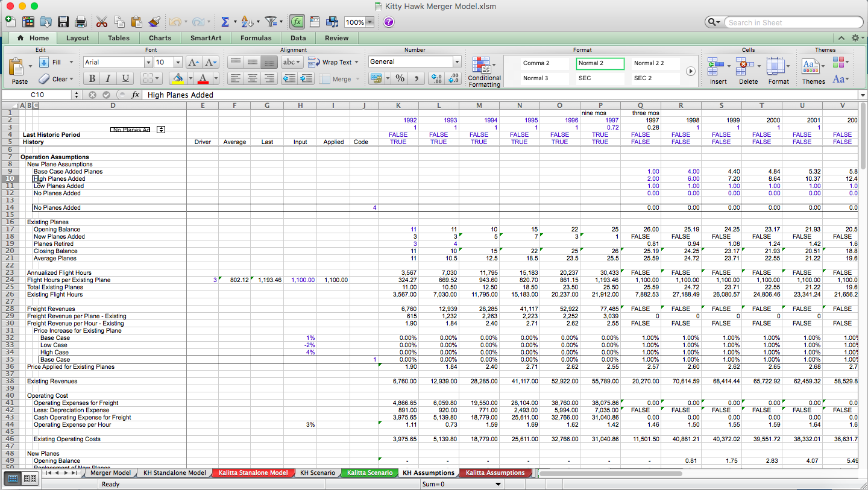Click the Clear button

(x=57, y=79)
